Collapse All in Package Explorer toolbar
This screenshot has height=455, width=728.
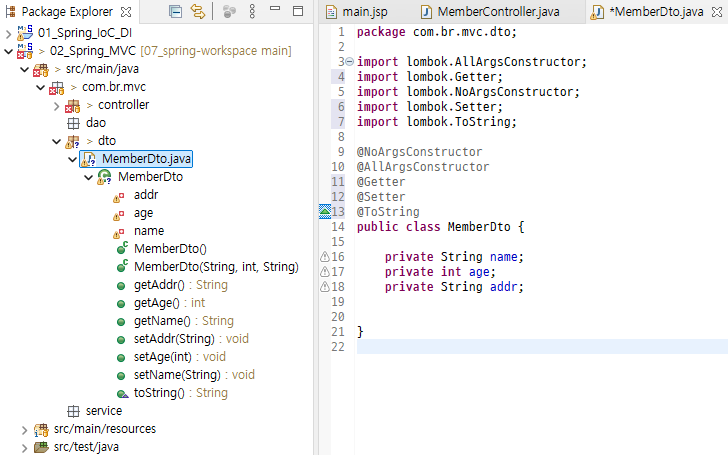(175, 11)
